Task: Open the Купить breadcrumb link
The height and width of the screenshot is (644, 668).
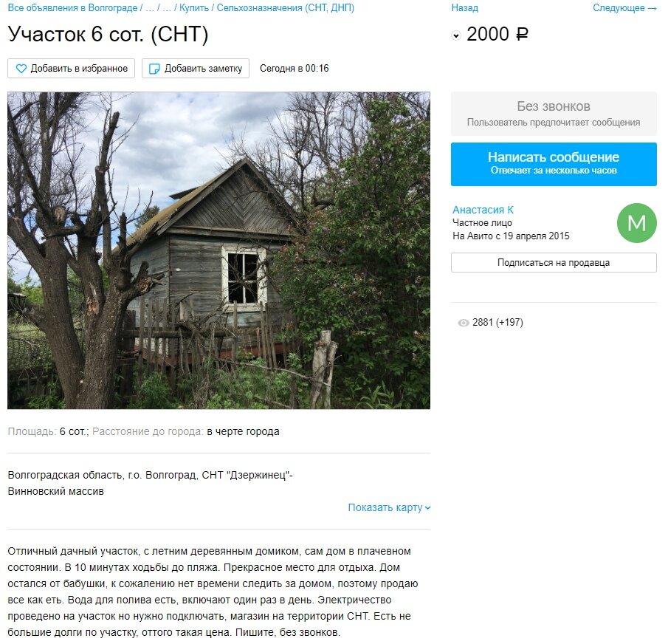Action: (193, 7)
